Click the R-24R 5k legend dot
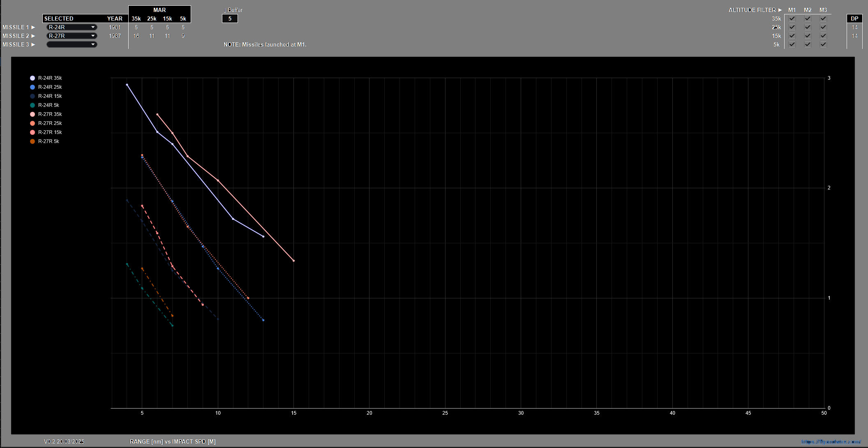This screenshot has height=448, width=868. click(32, 105)
